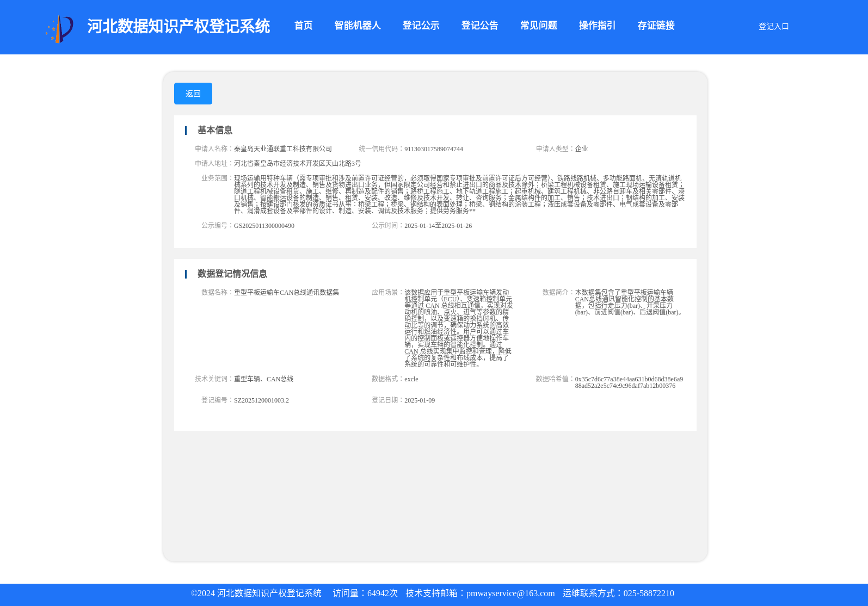Select applicant name 秦皇岛天业通联重工科技有限公司
The image size is (868, 606).
(283, 149)
